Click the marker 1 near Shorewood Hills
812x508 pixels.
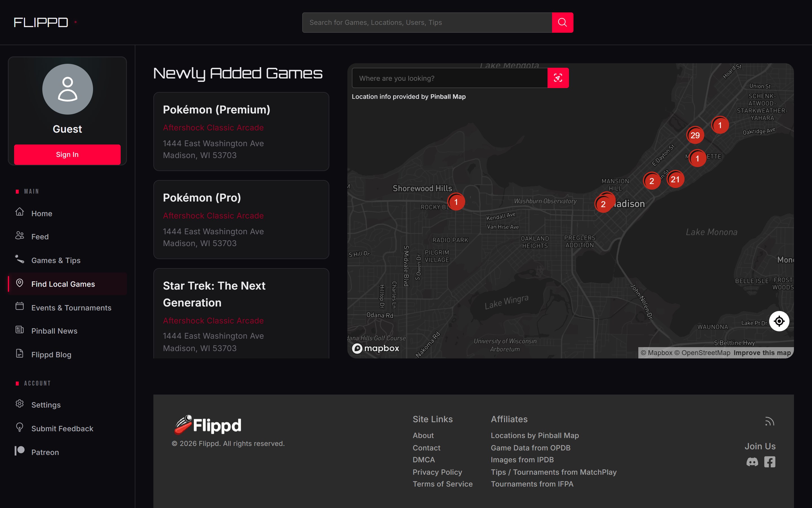coord(456,202)
